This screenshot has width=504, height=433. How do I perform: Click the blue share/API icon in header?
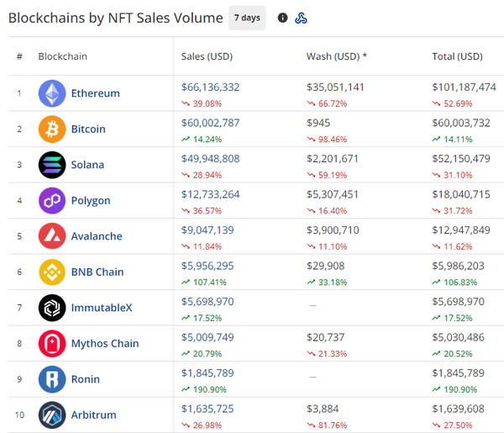click(x=302, y=18)
